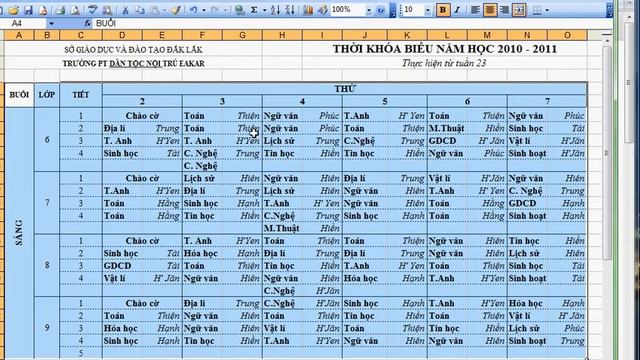640x360 pixels.
Task: Select the Format Painter brush
Action: (176, 10)
